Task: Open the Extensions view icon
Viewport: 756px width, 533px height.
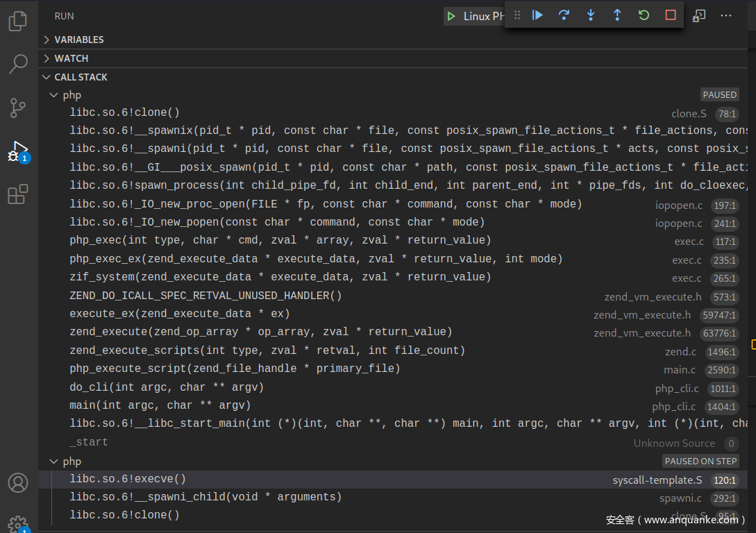Action: (18, 194)
